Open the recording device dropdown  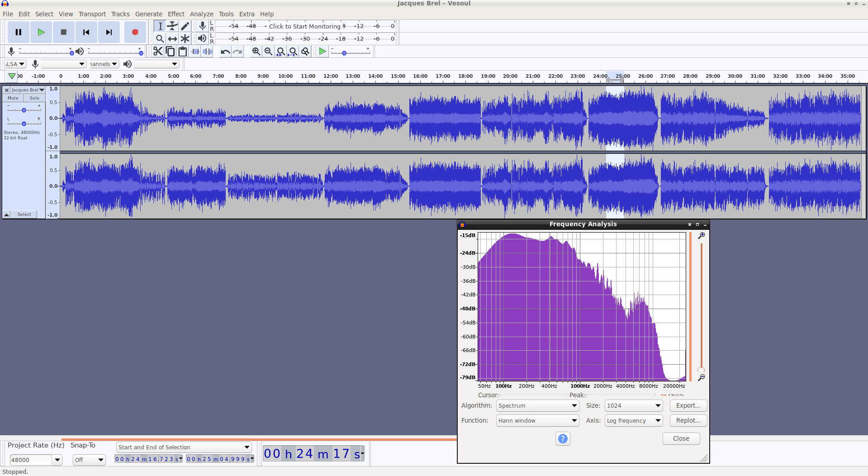[63, 64]
